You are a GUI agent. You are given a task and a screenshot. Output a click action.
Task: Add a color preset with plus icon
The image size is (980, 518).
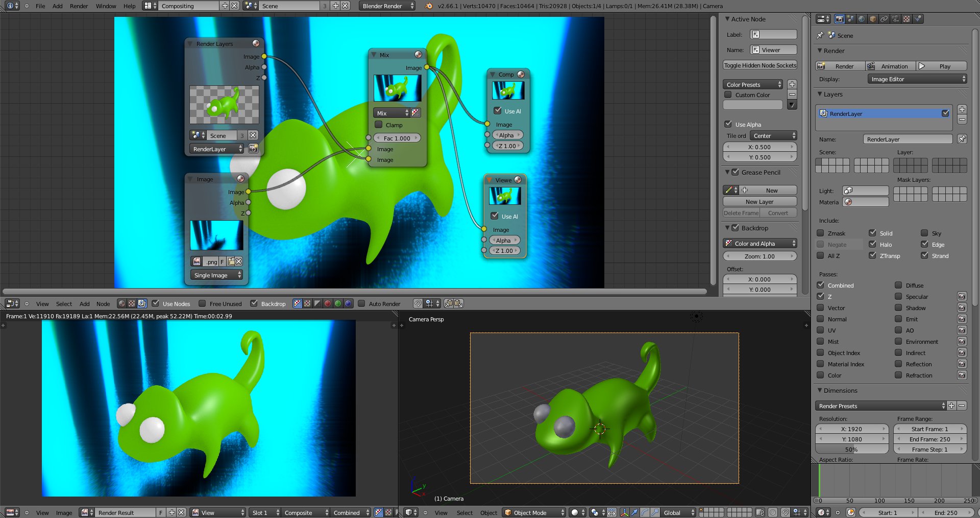(x=792, y=84)
